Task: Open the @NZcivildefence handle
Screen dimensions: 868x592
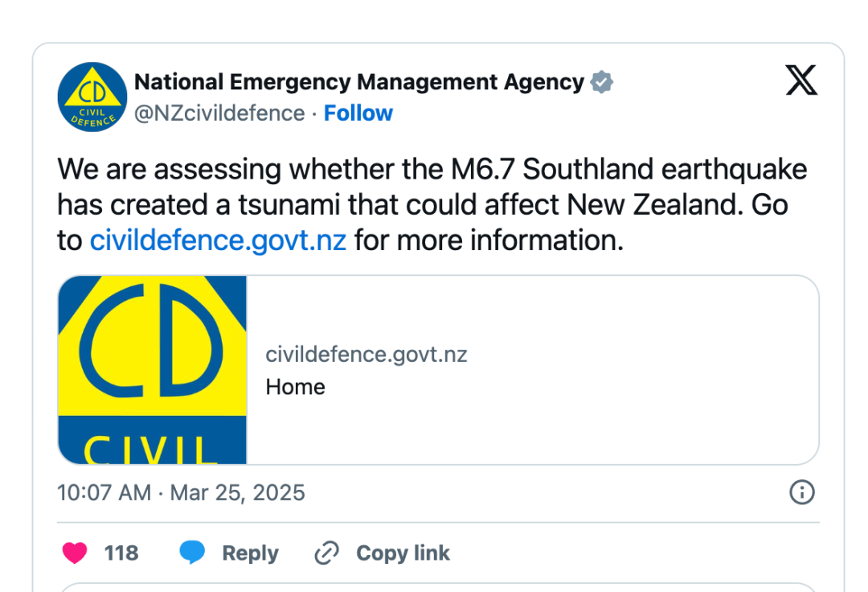Action: [x=219, y=113]
